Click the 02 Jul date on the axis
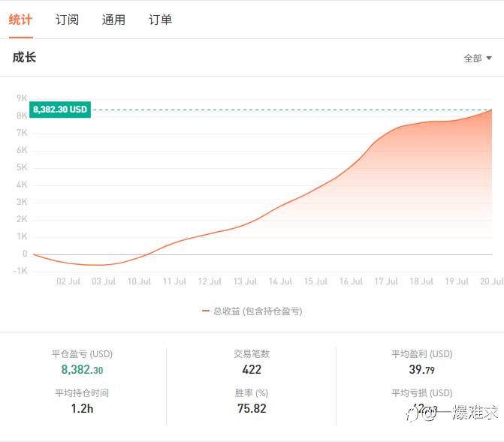The width and height of the screenshot is (504, 442). click(x=68, y=281)
